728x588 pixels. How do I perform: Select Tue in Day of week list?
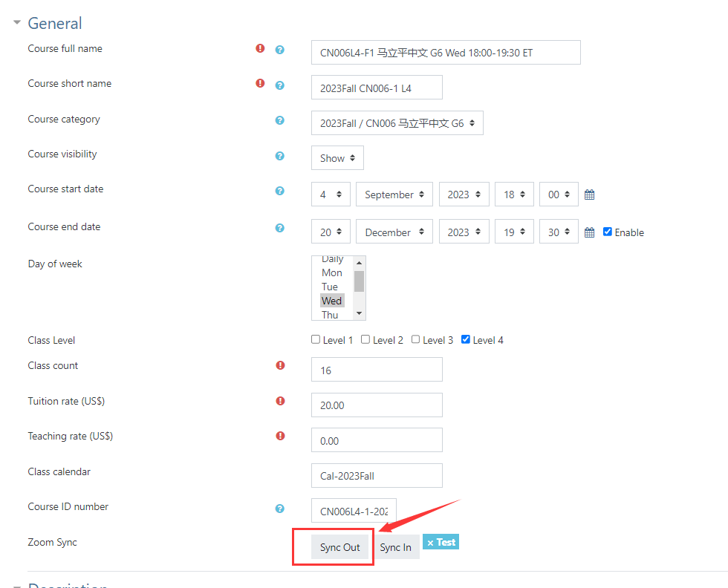(x=330, y=287)
